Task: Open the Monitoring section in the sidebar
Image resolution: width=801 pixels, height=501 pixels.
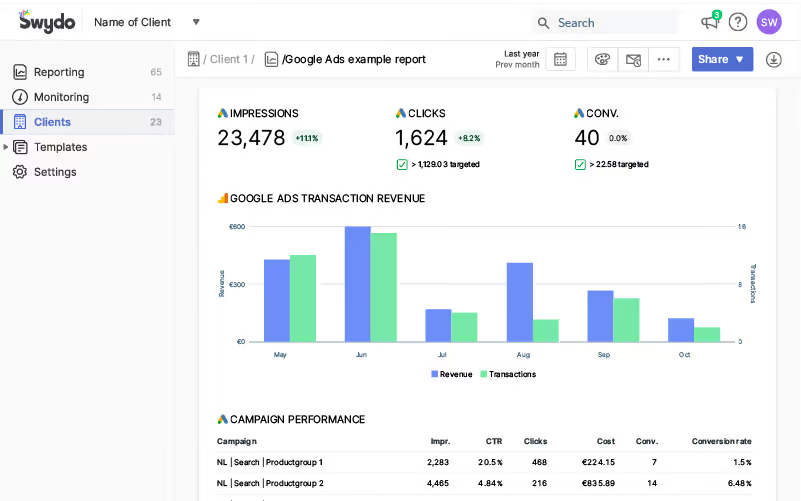Action: 61,97
